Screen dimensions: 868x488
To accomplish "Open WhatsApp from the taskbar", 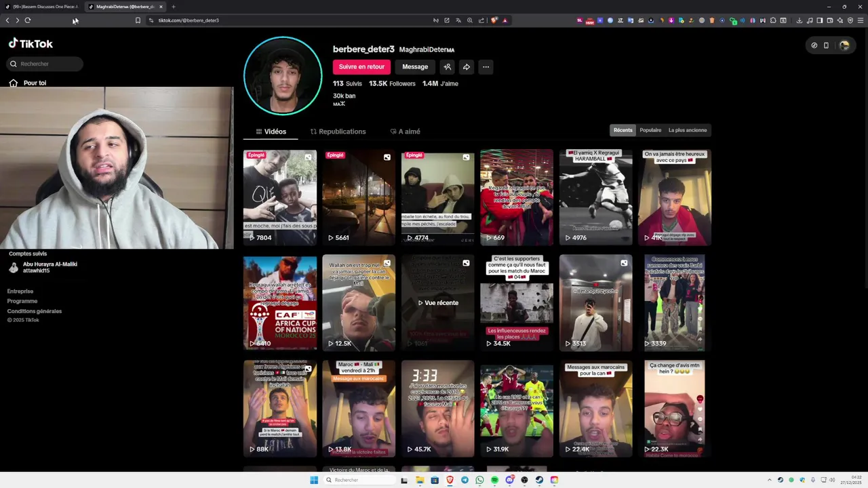I will [479, 480].
